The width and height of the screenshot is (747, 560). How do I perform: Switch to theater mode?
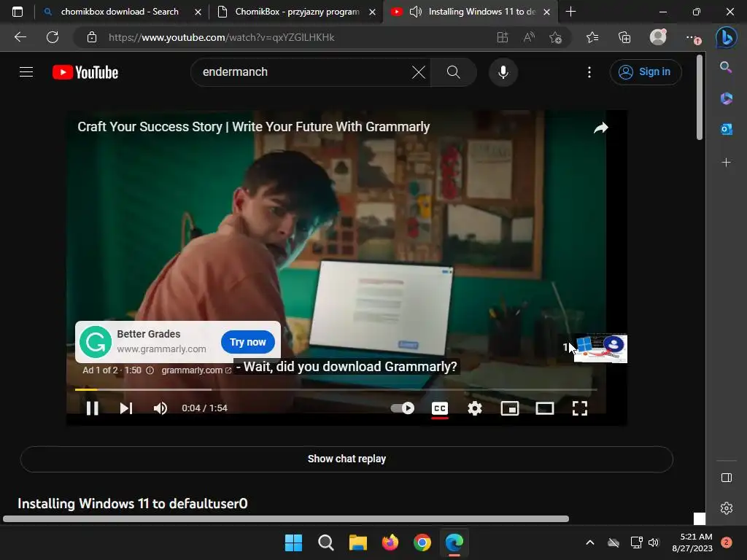click(x=544, y=408)
